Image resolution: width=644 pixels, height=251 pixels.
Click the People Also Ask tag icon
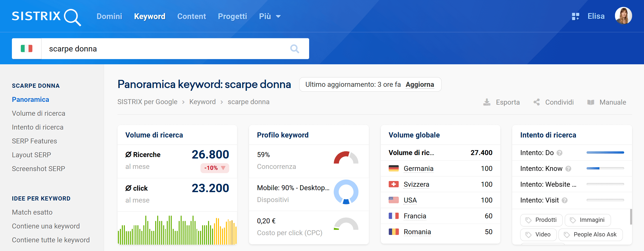click(566, 235)
